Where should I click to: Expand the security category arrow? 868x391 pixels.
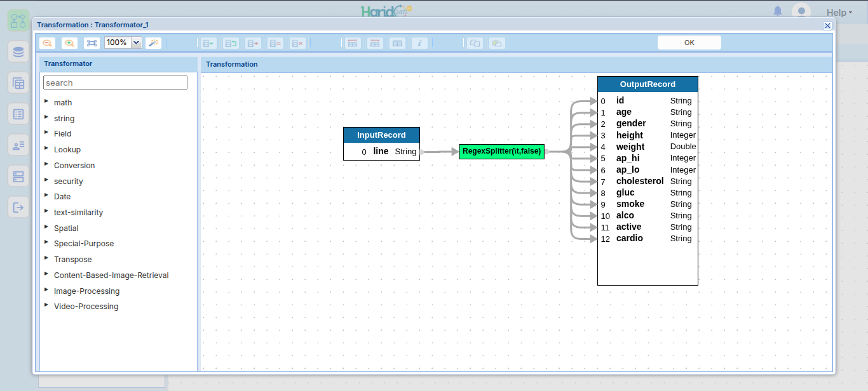point(46,180)
